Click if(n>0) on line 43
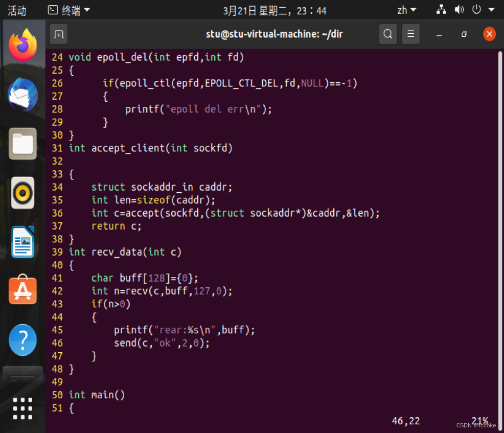The height and width of the screenshot is (433, 504). pyautogui.click(x=111, y=304)
